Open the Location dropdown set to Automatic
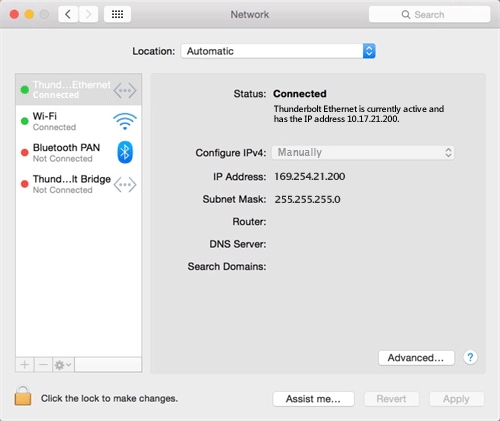The height and width of the screenshot is (421, 500). pos(278,51)
